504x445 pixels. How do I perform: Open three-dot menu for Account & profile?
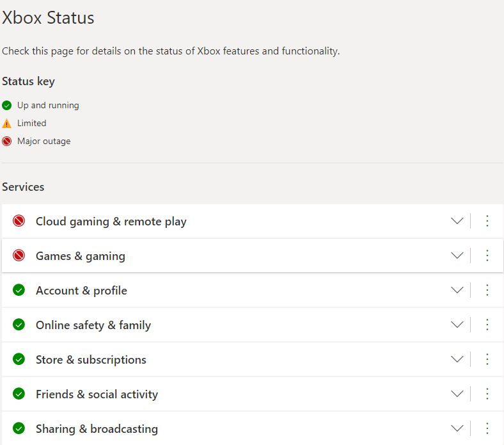487,290
